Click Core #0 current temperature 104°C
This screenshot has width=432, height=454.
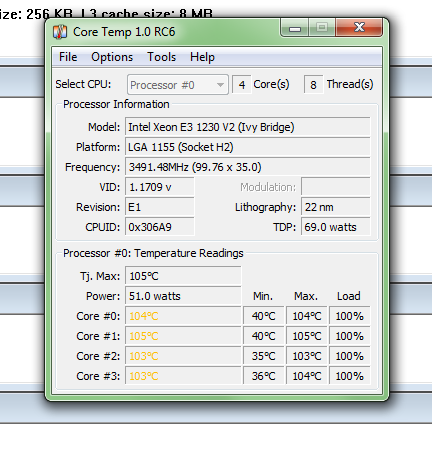pyautogui.click(x=183, y=316)
